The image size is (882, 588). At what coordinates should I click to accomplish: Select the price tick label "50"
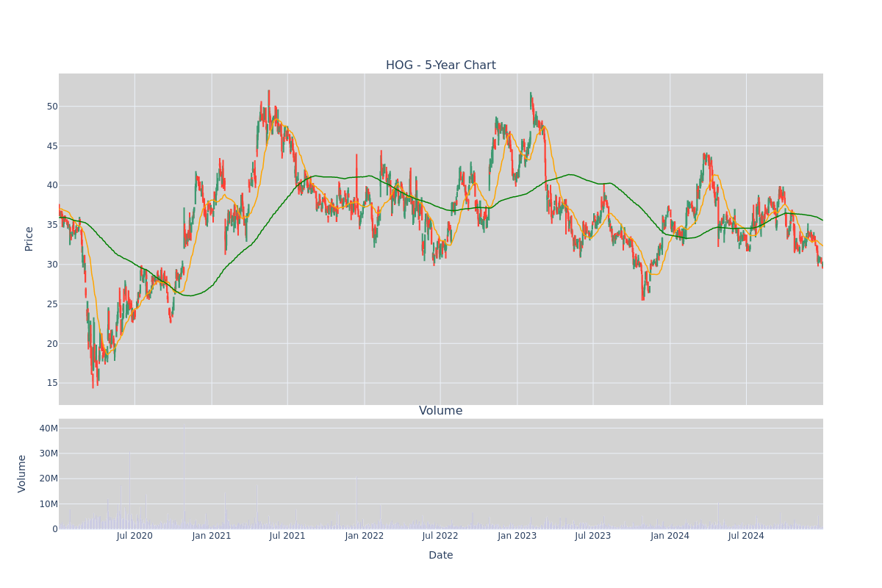[x=52, y=106]
